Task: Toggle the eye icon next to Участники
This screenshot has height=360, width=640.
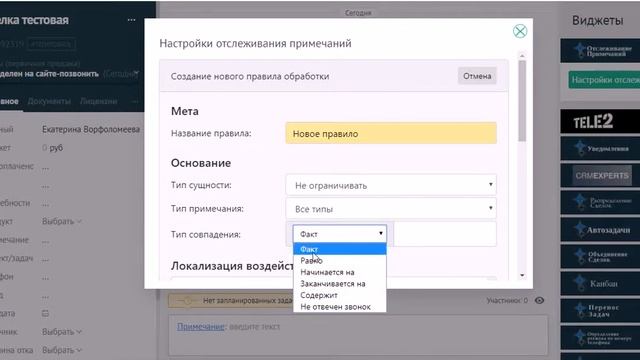Action: pos(539,300)
